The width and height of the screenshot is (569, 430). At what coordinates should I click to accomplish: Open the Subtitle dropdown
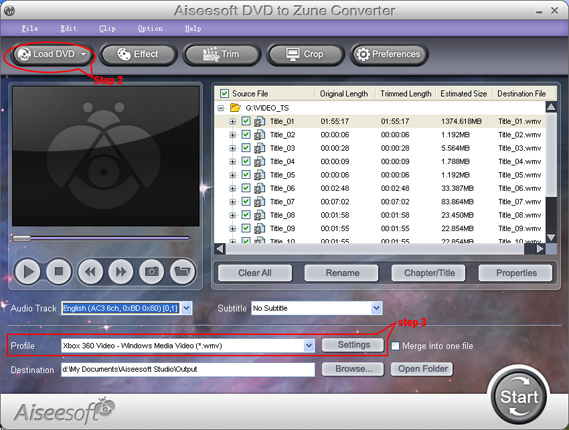(376, 308)
